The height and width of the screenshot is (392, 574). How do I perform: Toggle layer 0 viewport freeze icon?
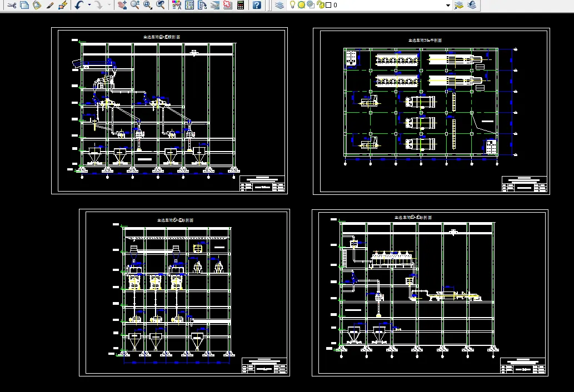click(311, 5)
